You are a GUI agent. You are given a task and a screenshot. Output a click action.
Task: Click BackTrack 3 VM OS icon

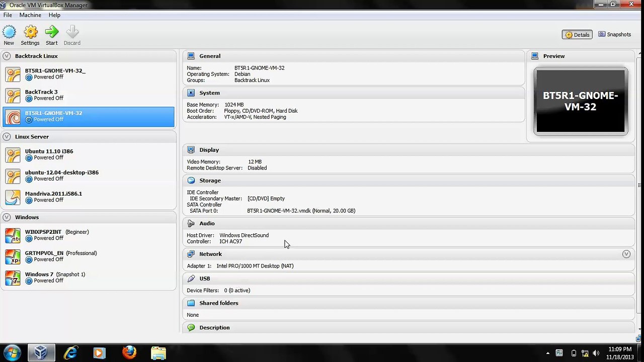[x=13, y=96]
